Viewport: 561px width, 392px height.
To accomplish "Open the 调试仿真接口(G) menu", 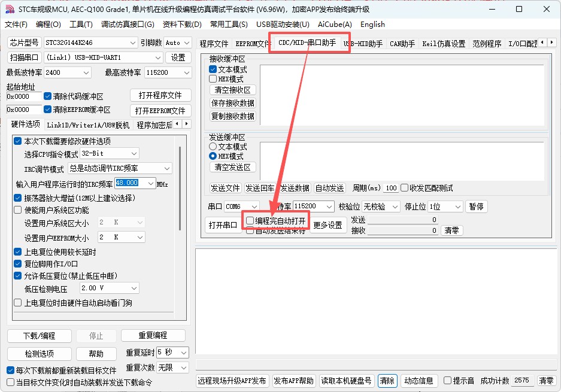I will (x=128, y=25).
